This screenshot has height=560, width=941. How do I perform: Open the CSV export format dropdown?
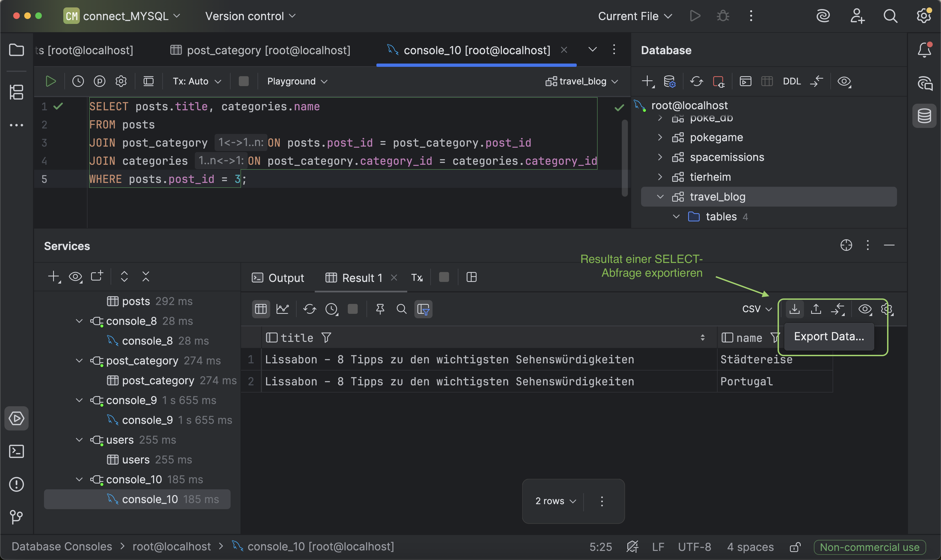[756, 309]
